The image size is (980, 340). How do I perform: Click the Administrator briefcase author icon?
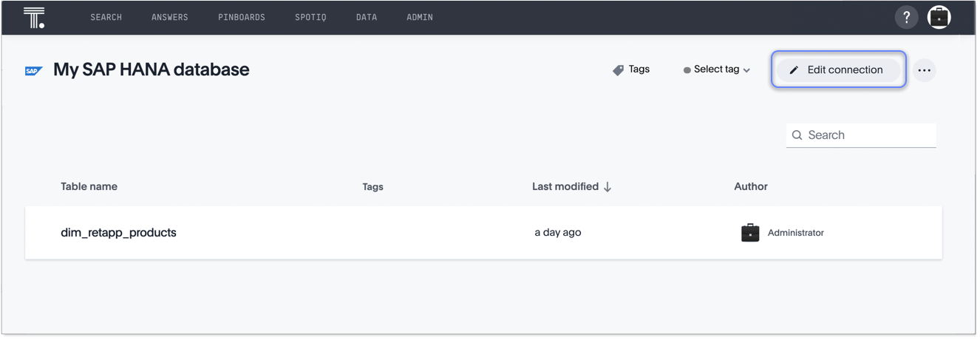coord(750,233)
